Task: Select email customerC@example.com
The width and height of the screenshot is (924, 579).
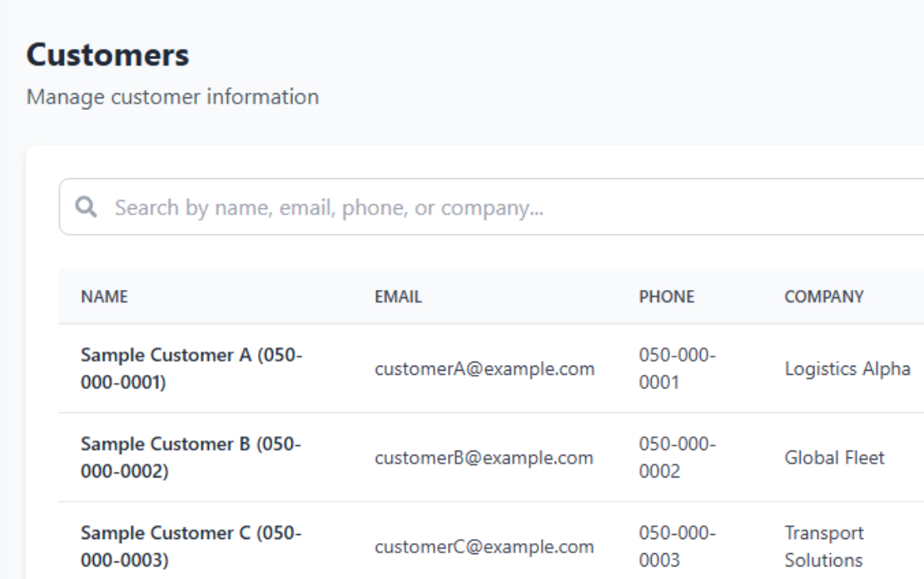Action: tap(484, 547)
